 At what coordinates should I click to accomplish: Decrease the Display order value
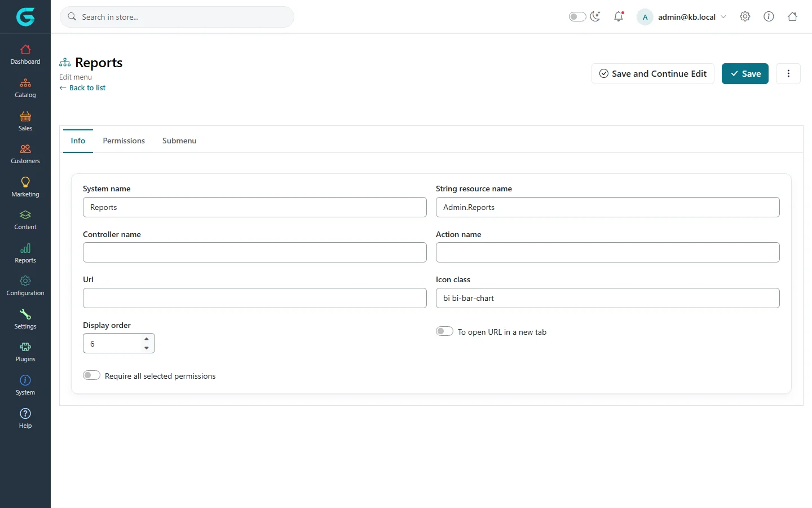pos(147,348)
